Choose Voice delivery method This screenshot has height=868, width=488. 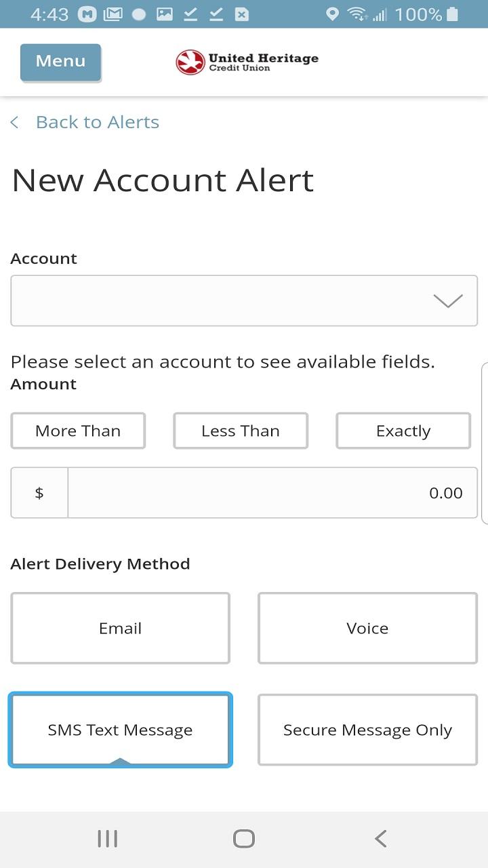pyautogui.click(x=367, y=628)
